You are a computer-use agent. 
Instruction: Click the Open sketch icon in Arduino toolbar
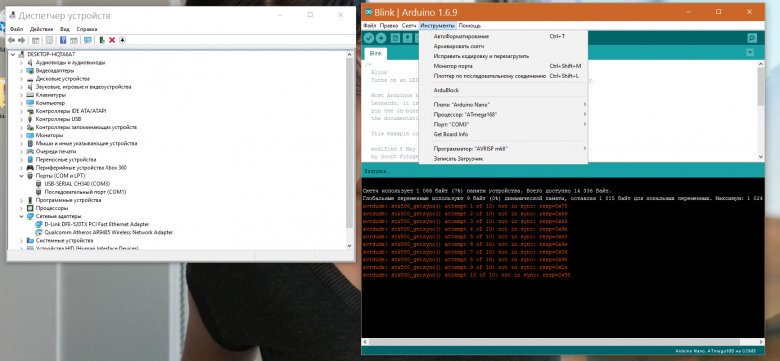[x=407, y=38]
